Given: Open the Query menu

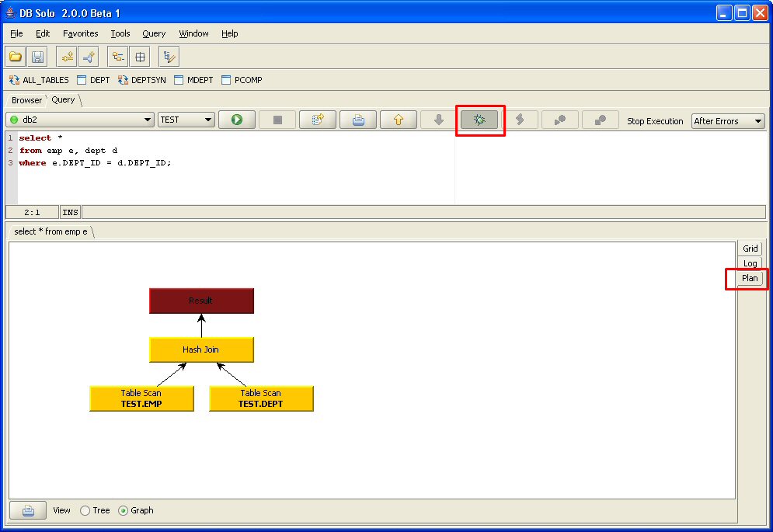Looking at the screenshot, I should click(x=154, y=33).
